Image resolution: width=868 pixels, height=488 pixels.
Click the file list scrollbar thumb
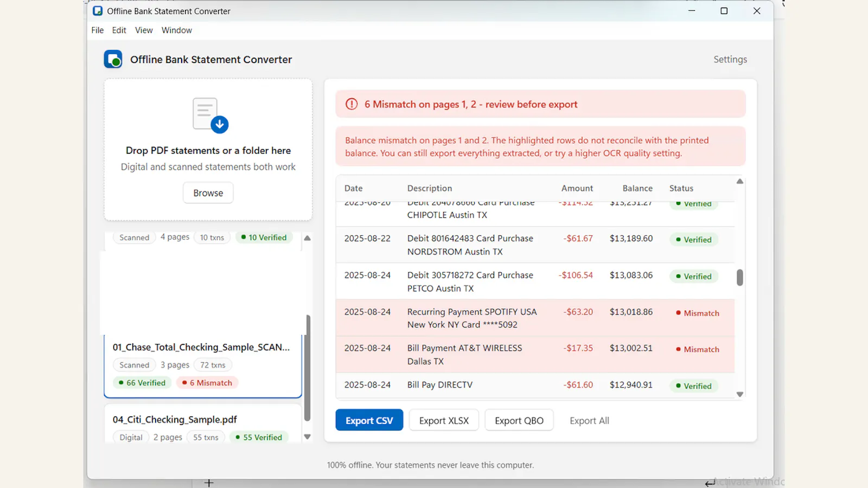click(x=308, y=368)
